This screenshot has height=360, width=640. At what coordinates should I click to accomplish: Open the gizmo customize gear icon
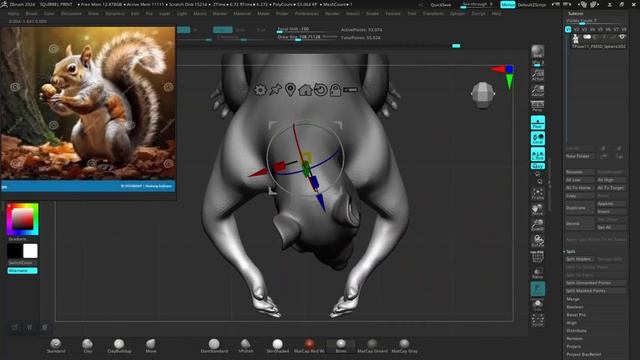[260, 89]
